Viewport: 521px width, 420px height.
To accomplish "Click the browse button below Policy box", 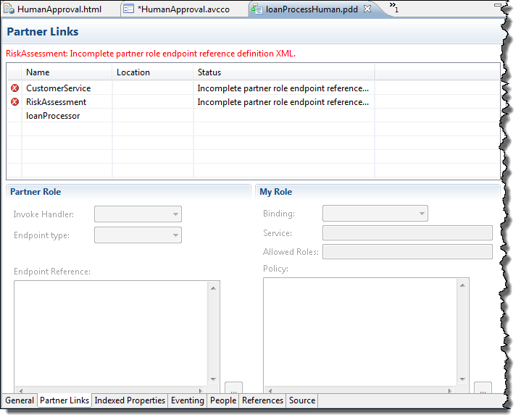I will (x=483, y=390).
